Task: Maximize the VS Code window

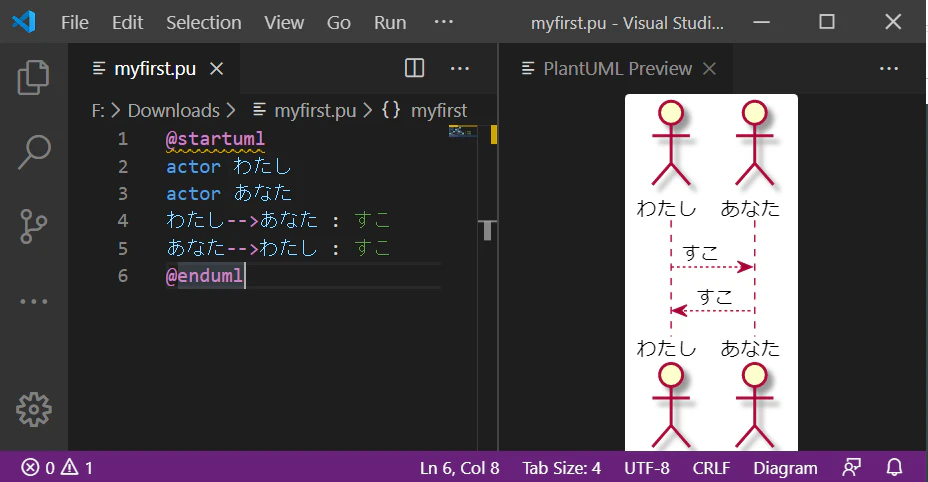Action: pos(827,23)
